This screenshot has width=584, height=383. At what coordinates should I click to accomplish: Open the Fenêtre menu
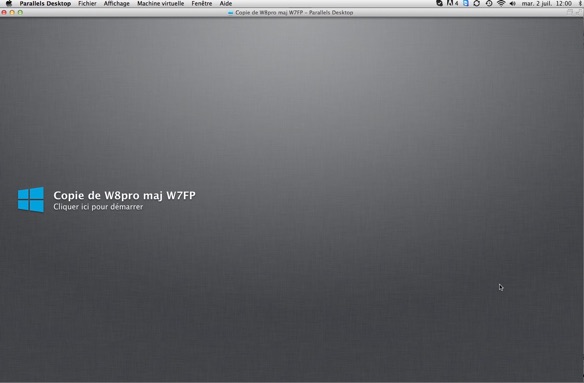click(202, 3)
